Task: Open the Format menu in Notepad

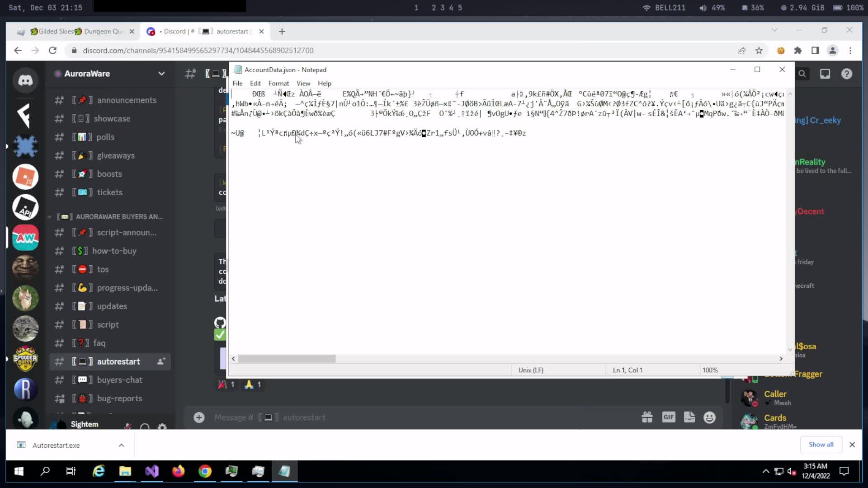Action: pyautogui.click(x=278, y=83)
